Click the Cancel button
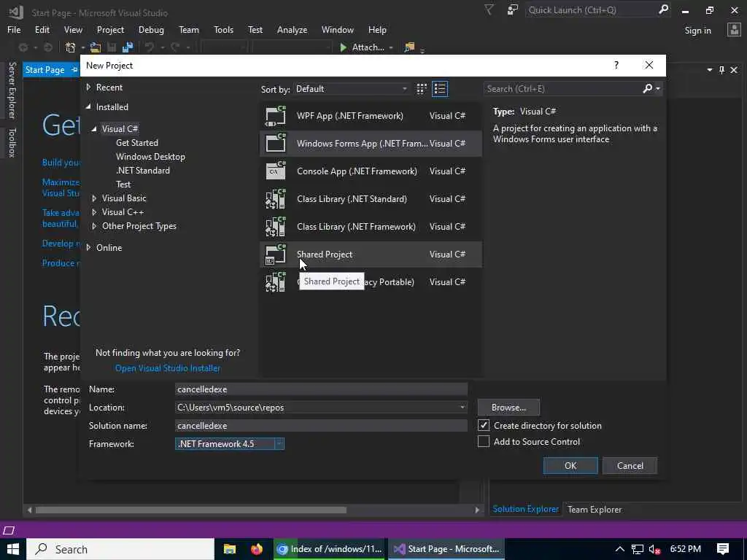Image resolution: width=747 pixels, height=560 pixels. pos(630,466)
